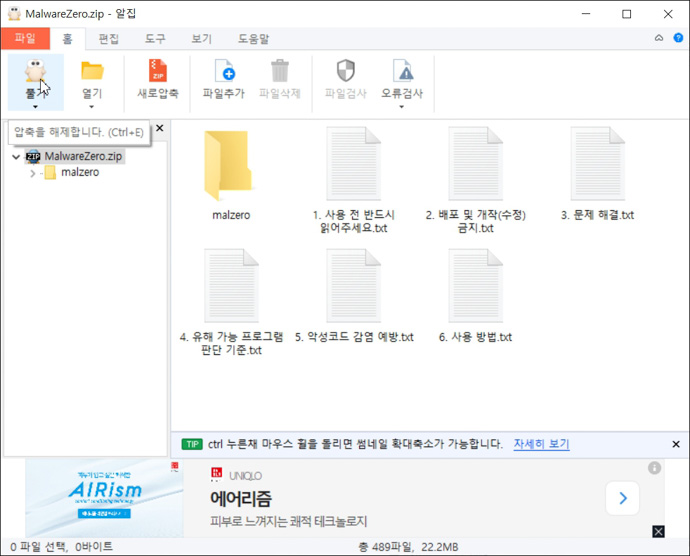Click the blue help question icon
This screenshot has width=690, height=556.
point(678,38)
